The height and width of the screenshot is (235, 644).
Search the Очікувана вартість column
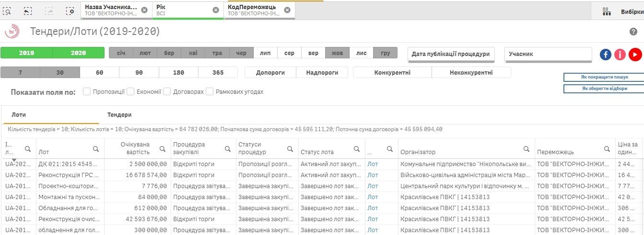(163, 149)
